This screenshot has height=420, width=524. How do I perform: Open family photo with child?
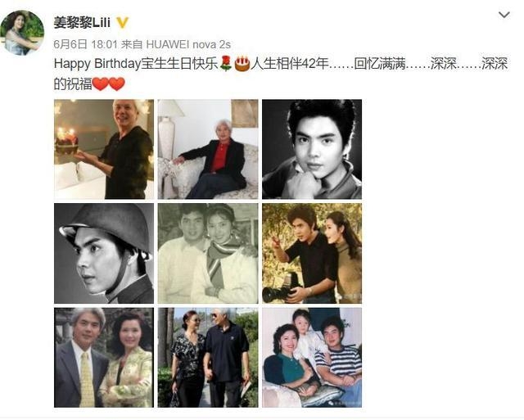click(312, 358)
